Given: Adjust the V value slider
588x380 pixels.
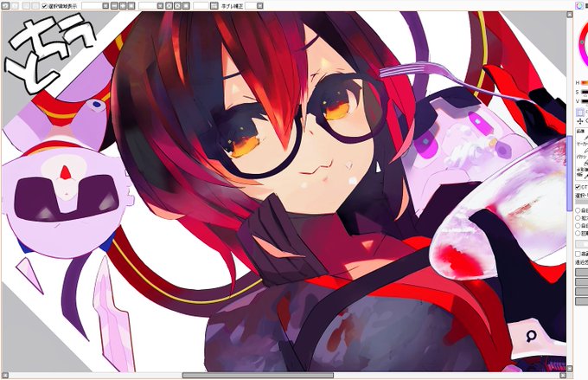Looking at the screenshot, I should [585, 101].
